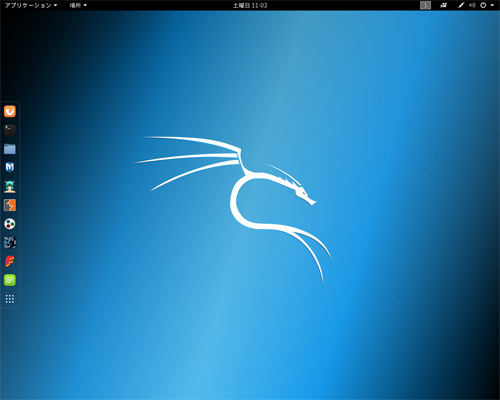
Task: Launch the orange web browser from the dock
Action: click(x=10, y=111)
